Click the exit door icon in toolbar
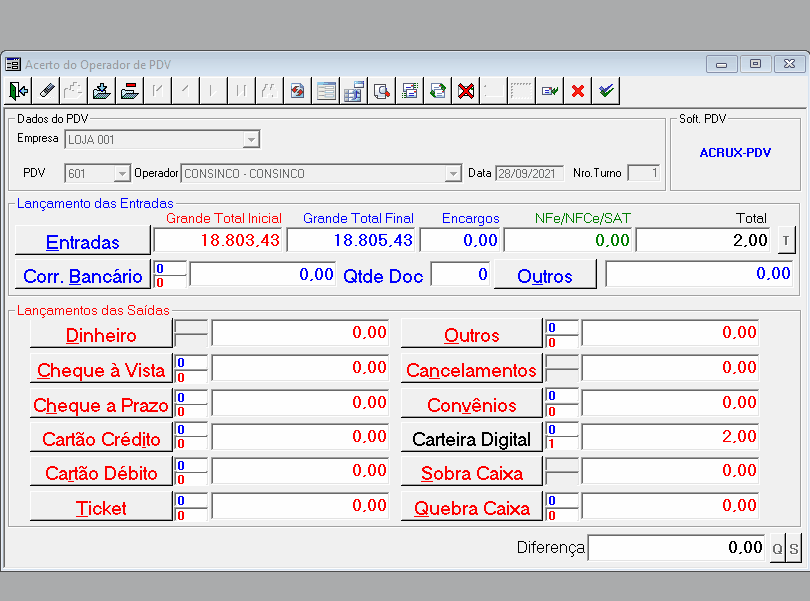Viewport: 810px width, 601px height. 18,91
